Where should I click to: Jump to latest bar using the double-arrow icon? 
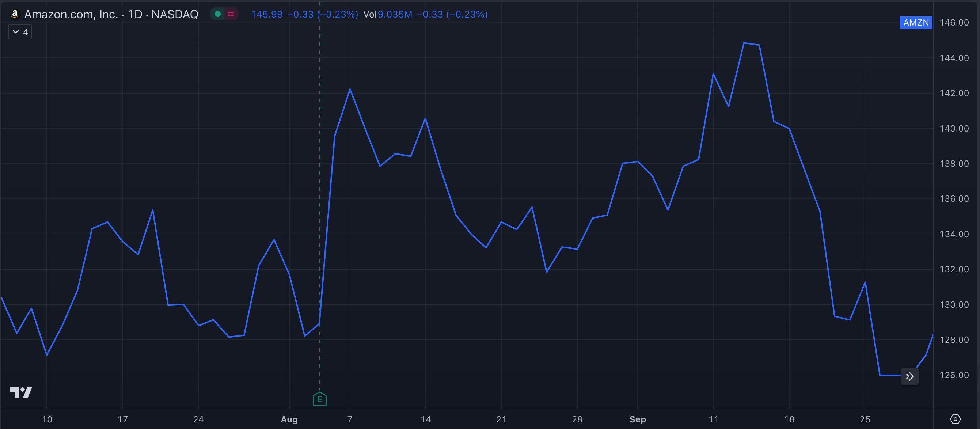click(909, 376)
